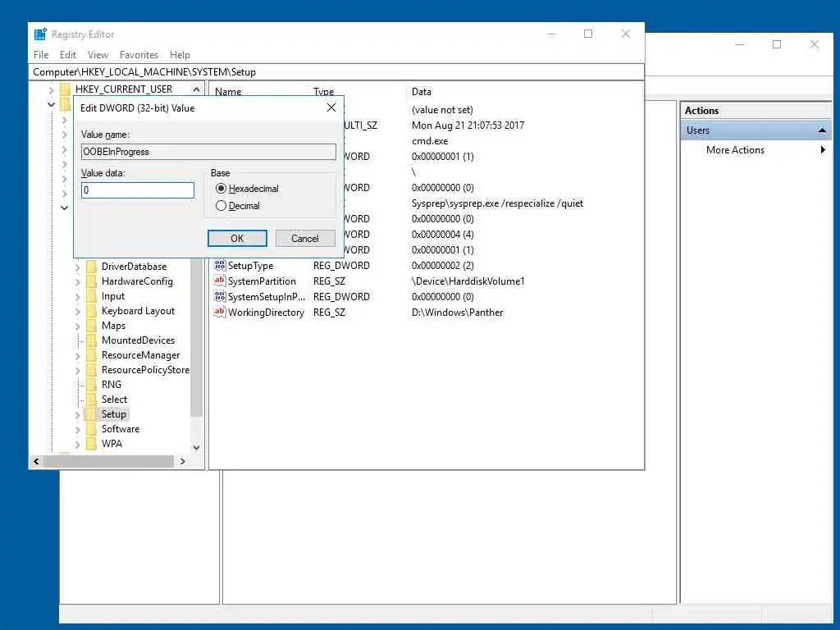Click the Registry Editor title bar icon

tap(40, 34)
